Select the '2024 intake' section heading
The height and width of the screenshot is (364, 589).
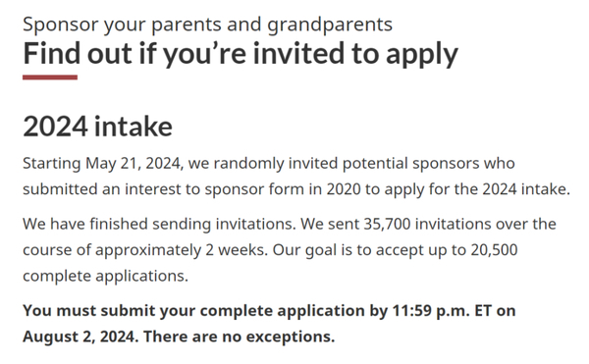[x=97, y=127]
